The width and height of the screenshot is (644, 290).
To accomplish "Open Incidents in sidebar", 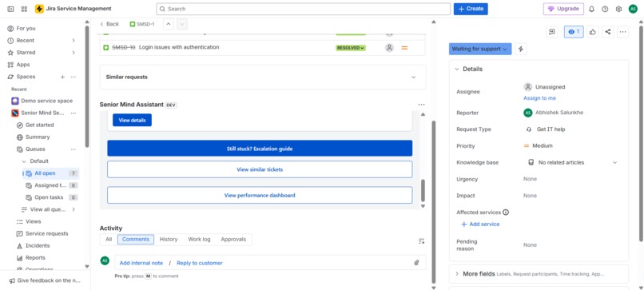I will tap(38, 245).
